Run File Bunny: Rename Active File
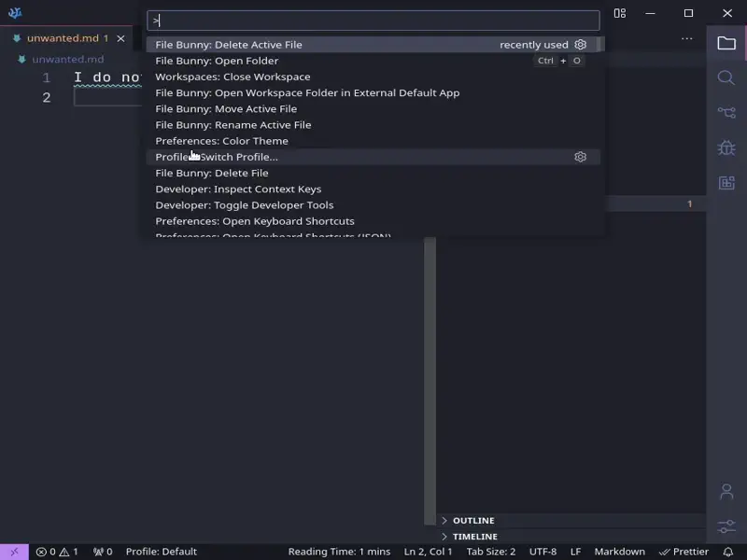Viewport: 747px width, 560px height. [373, 125]
